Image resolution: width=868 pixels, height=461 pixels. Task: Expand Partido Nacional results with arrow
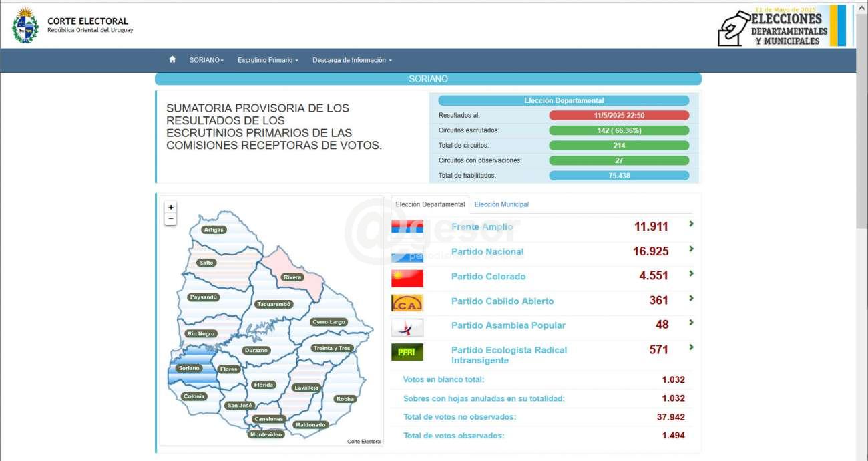point(691,249)
